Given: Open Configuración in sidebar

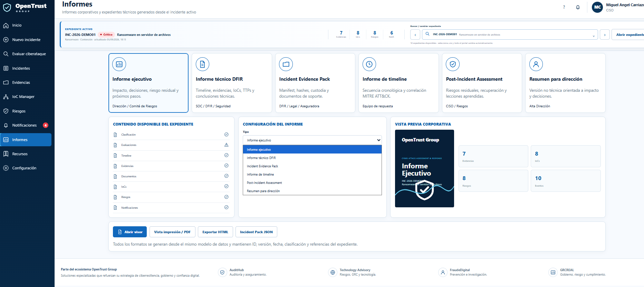Looking at the screenshot, I should 26,168.
